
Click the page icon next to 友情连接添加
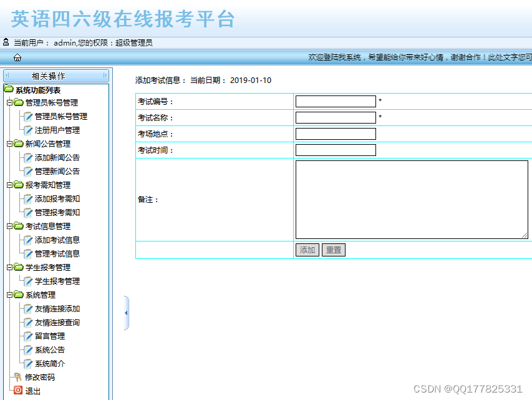(x=28, y=309)
